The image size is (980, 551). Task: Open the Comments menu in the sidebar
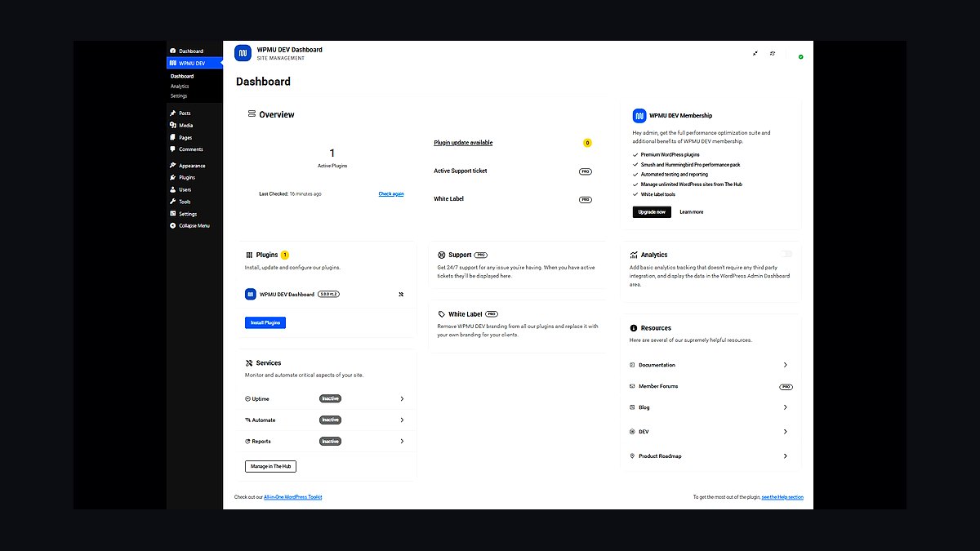point(194,149)
